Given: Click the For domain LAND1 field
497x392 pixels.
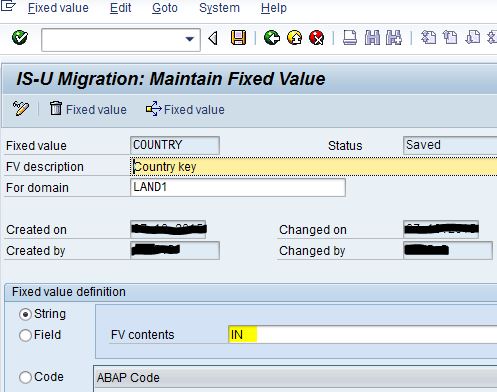Looking at the screenshot, I should pyautogui.click(x=238, y=187).
